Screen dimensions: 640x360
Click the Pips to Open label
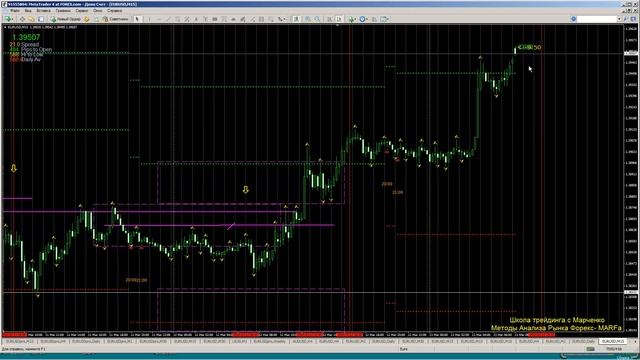[37, 49]
